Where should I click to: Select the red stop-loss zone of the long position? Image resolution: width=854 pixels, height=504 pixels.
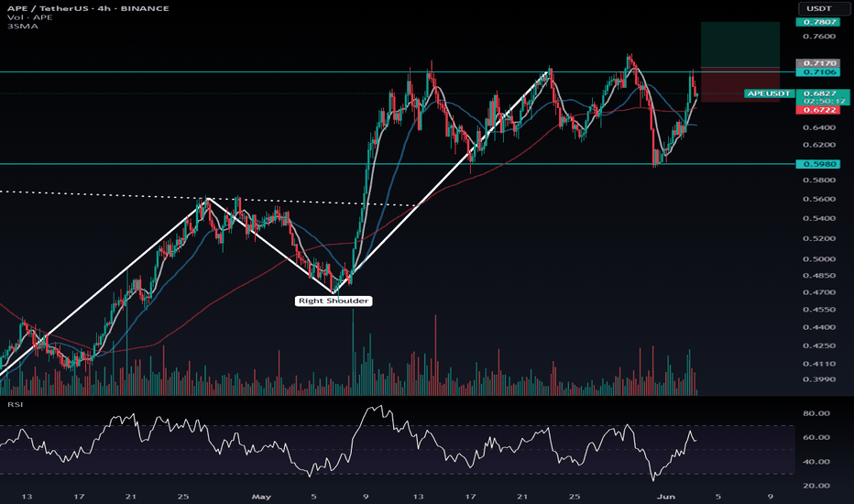point(740,84)
